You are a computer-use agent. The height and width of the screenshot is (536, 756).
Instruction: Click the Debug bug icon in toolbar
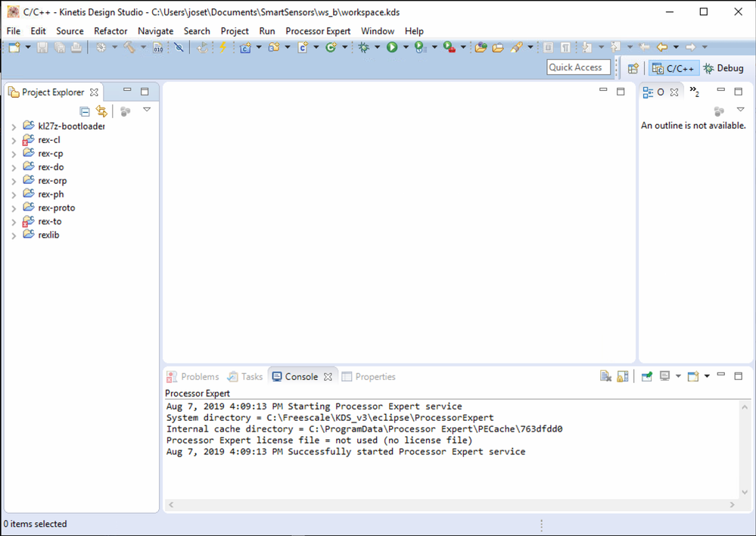pyautogui.click(x=363, y=47)
